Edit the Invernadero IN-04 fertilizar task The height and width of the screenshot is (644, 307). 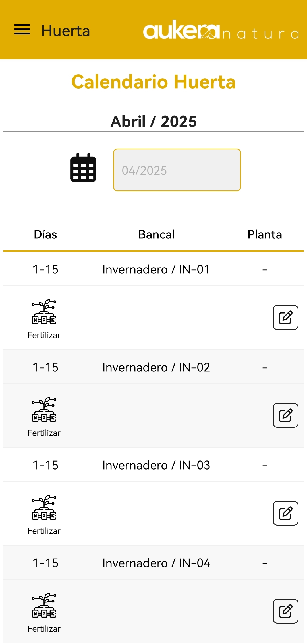point(285,611)
